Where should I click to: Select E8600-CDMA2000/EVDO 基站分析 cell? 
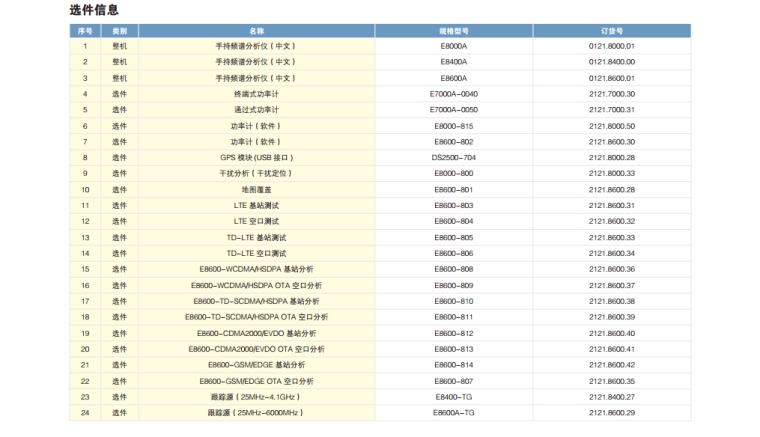pos(256,333)
